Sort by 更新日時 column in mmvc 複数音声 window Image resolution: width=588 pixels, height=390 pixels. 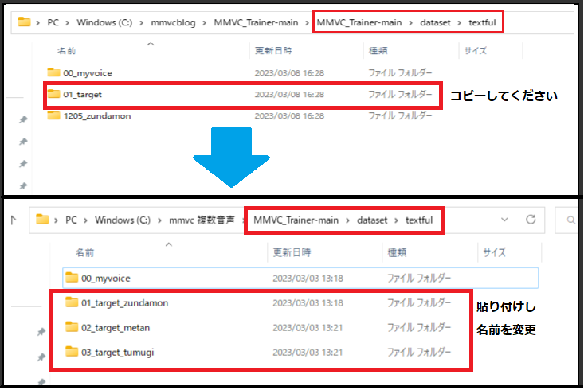pos(292,252)
